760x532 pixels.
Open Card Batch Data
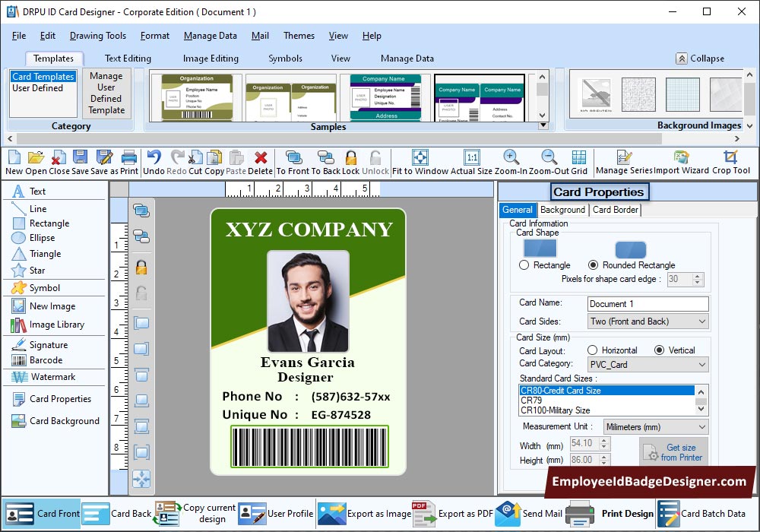tap(701, 514)
